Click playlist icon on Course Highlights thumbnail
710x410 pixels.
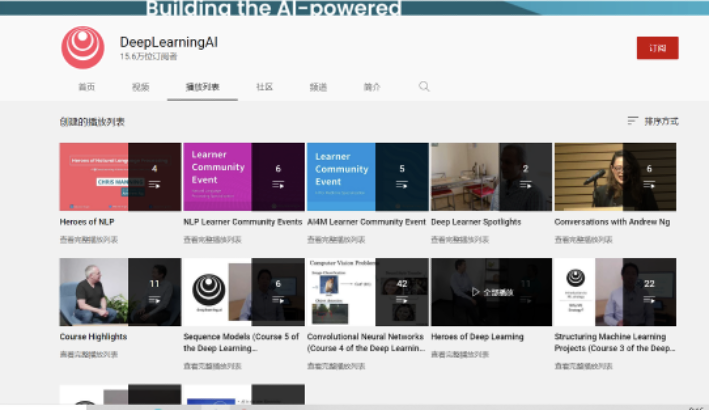[x=154, y=300]
